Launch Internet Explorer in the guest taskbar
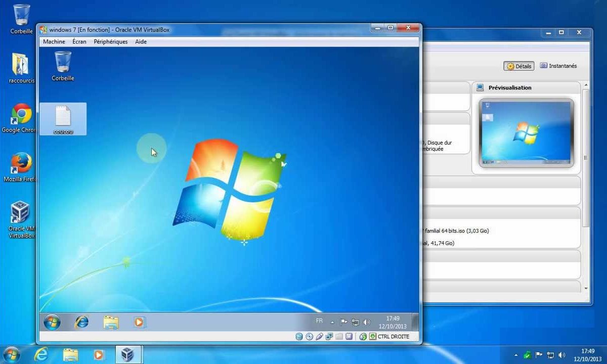This screenshot has width=607, height=364. (81, 322)
